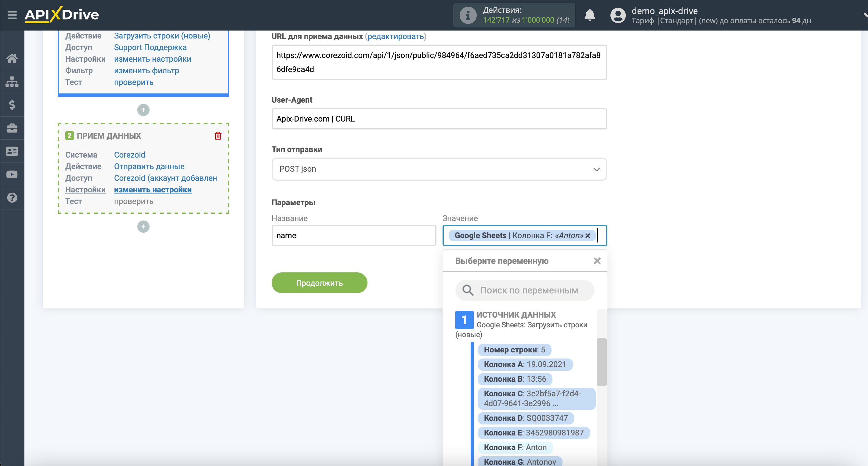Select variable Колонка F: Anton
This screenshot has height=466, width=868.
tap(515, 447)
